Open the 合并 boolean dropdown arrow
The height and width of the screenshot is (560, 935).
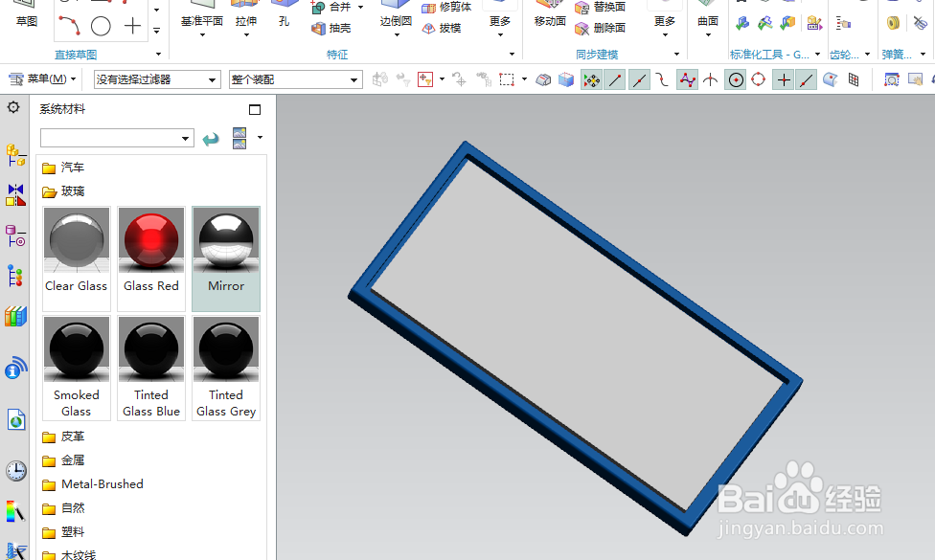point(361,7)
